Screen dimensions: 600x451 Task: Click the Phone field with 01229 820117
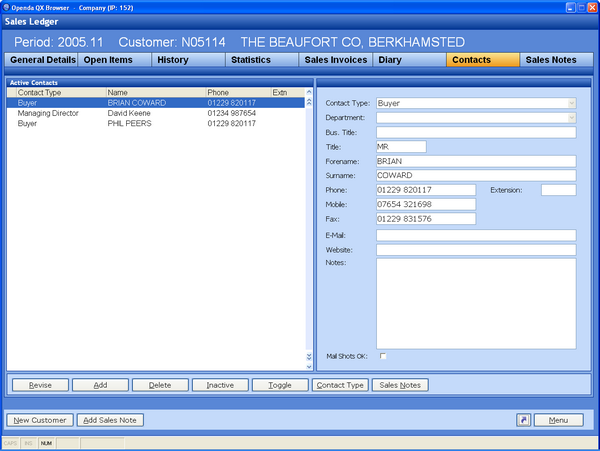(x=426, y=190)
